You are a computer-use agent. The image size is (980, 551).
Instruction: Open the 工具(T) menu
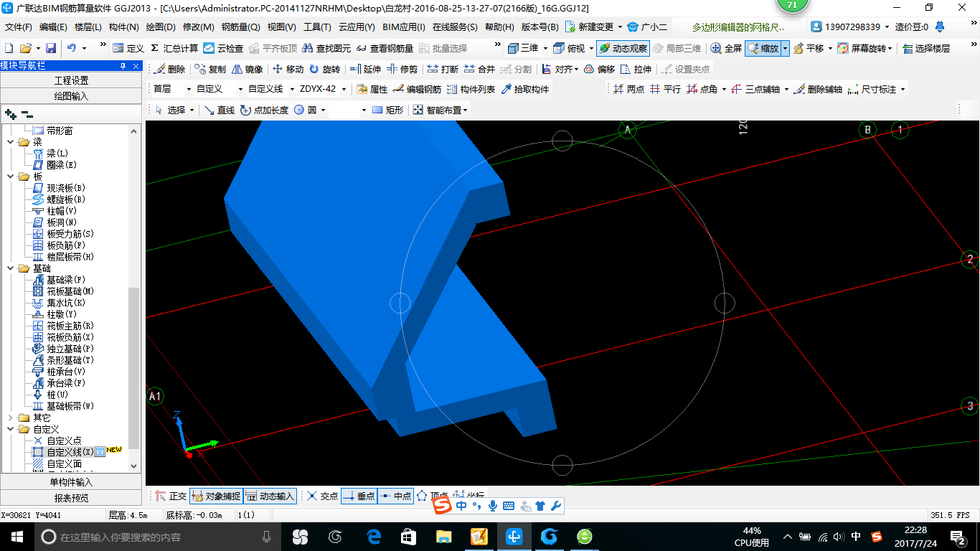click(x=317, y=27)
